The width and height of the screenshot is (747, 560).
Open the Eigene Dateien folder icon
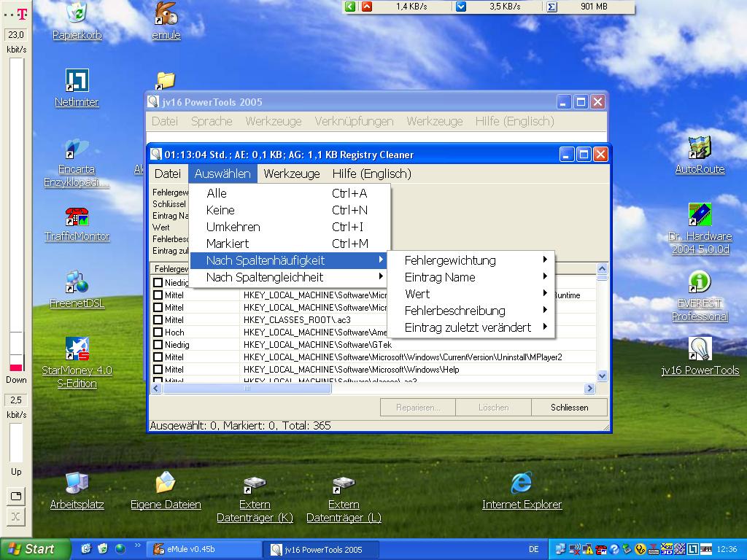166,491
